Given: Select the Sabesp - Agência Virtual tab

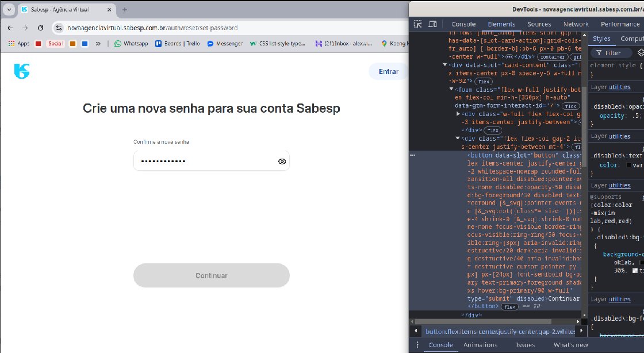Looking at the screenshot, I should [x=67, y=9].
